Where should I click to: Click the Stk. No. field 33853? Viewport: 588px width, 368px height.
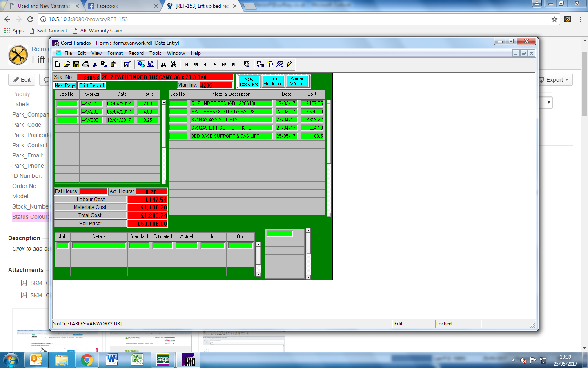tap(89, 77)
